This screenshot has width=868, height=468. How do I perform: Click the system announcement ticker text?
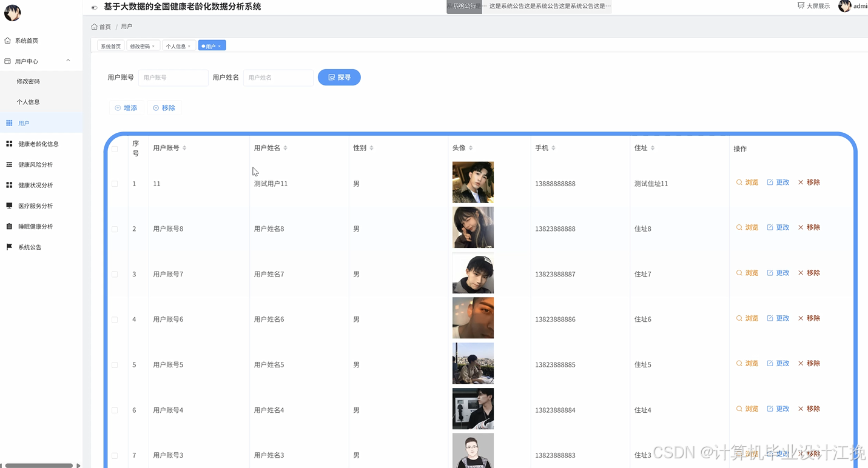pyautogui.click(x=550, y=6)
